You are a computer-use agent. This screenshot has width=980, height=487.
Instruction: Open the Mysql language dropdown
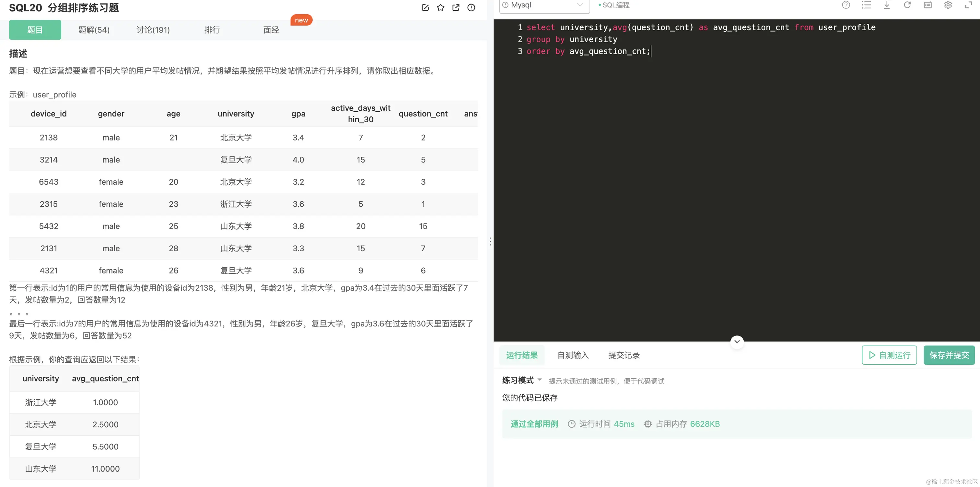pos(544,5)
